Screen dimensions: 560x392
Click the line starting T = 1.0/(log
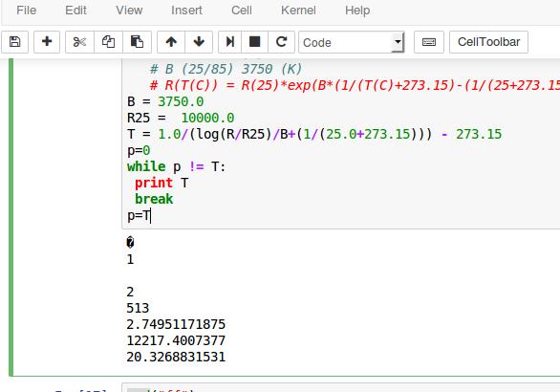314,134
